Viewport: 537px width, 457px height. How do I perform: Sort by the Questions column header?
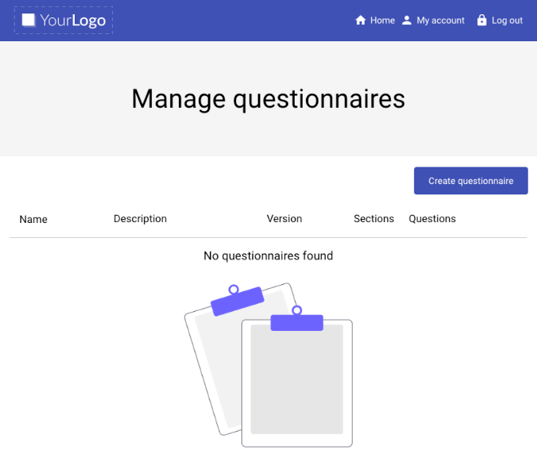432,219
